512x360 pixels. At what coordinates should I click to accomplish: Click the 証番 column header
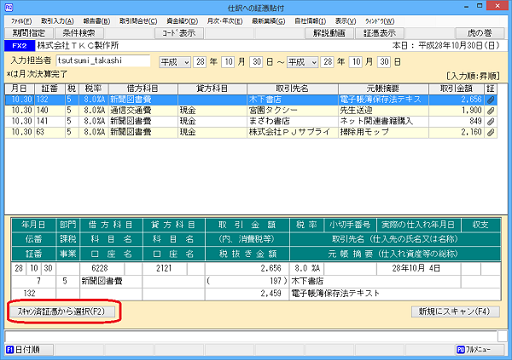(x=50, y=89)
